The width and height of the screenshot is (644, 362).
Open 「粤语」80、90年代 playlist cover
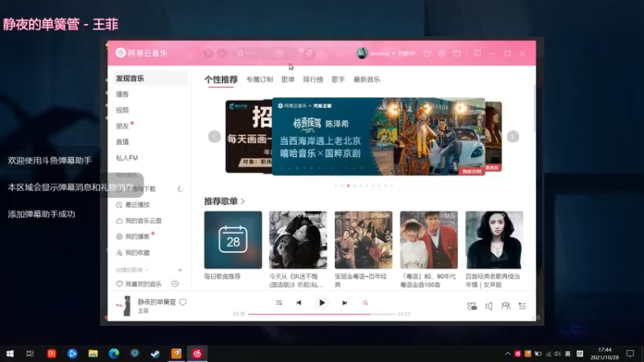(429, 240)
